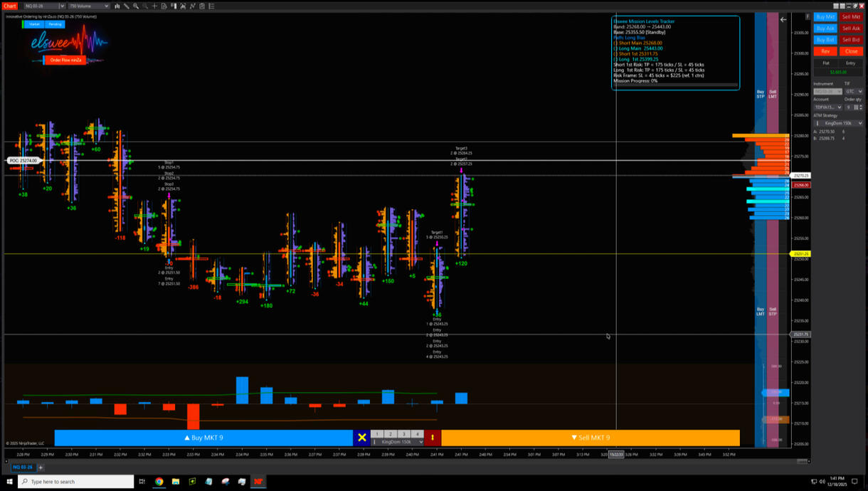
Task: Open the 750 Volume interval dropdown
Action: coord(88,6)
